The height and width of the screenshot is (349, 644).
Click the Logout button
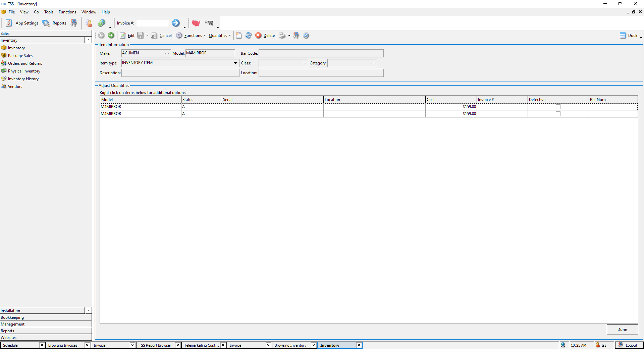click(629, 345)
